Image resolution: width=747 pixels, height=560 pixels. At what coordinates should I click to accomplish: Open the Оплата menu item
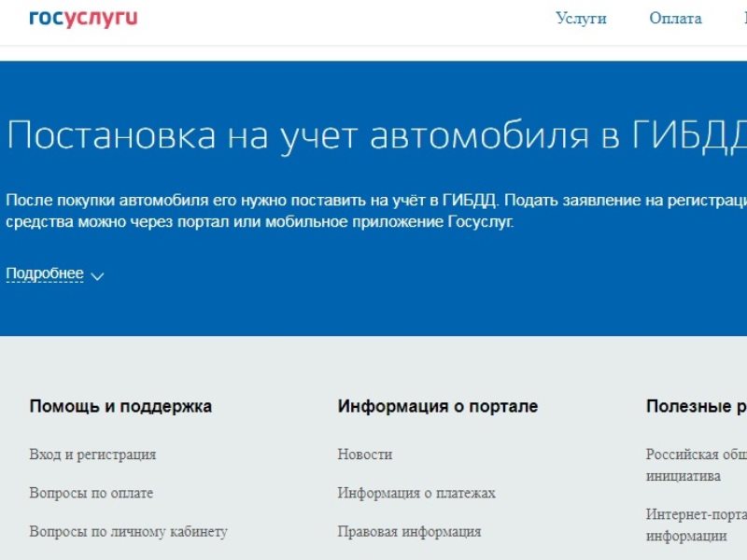point(675,18)
